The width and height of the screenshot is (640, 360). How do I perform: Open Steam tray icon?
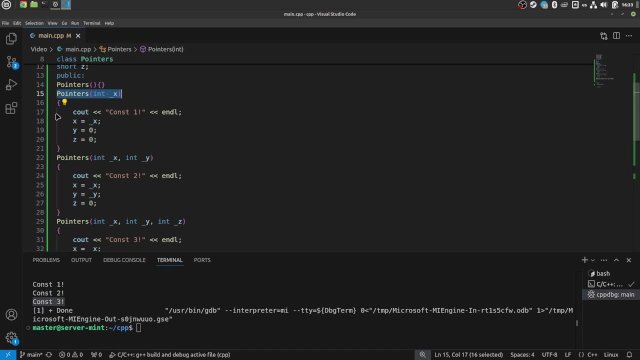[533, 5]
